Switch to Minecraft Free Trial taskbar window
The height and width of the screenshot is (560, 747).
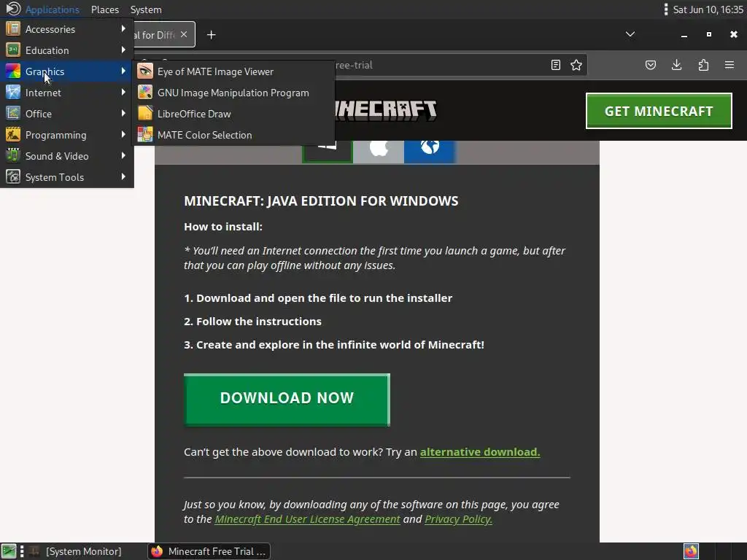(209, 551)
